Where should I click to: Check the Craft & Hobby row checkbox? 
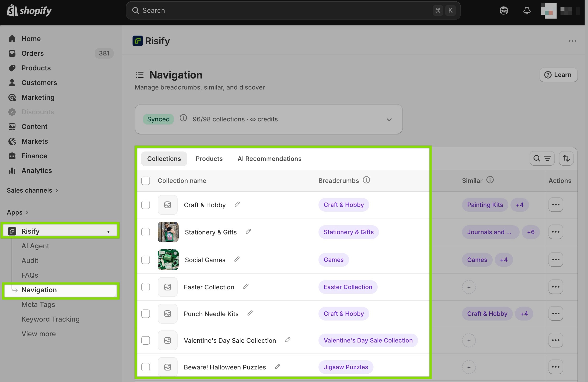pyautogui.click(x=146, y=205)
